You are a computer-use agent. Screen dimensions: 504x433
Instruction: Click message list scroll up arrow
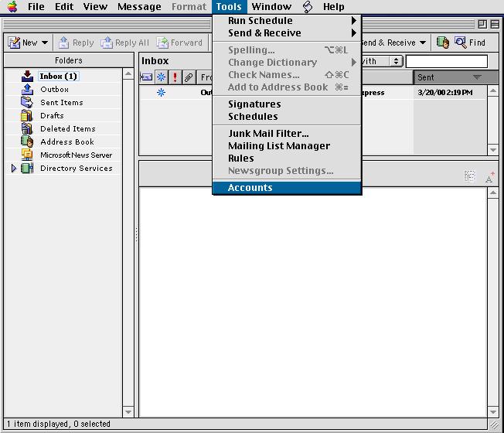(x=492, y=91)
